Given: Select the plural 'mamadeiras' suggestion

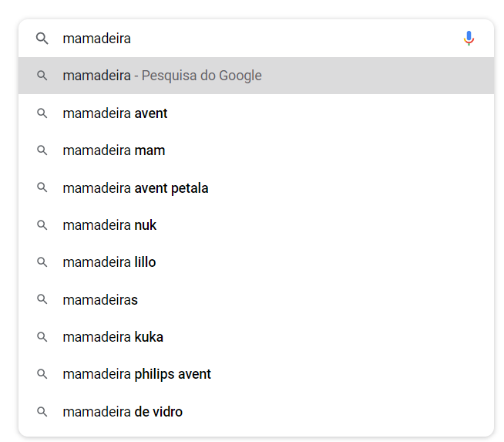Looking at the screenshot, I should click(x=100, y=300).
